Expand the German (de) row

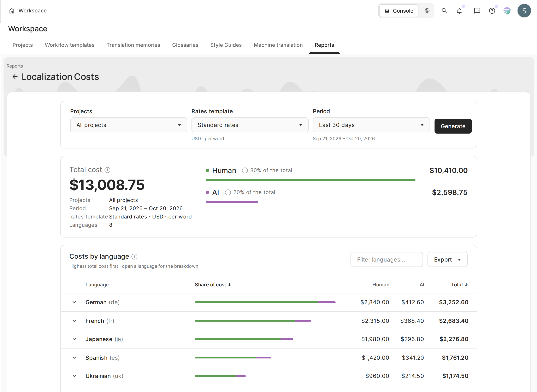point(74,302)
